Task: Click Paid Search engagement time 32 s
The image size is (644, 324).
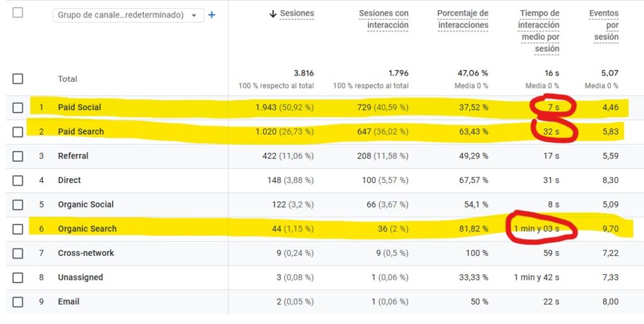Action: point(551,131)
